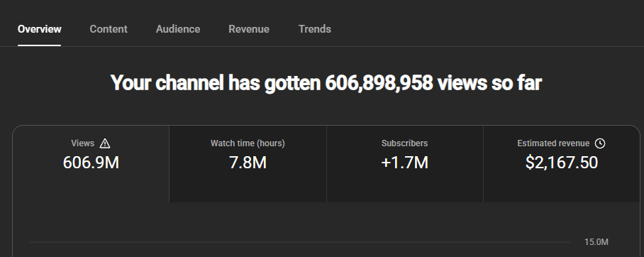Click the 15.0M chart axis label
The height and width of the screenshot is (257, 644).
[596, 242]
